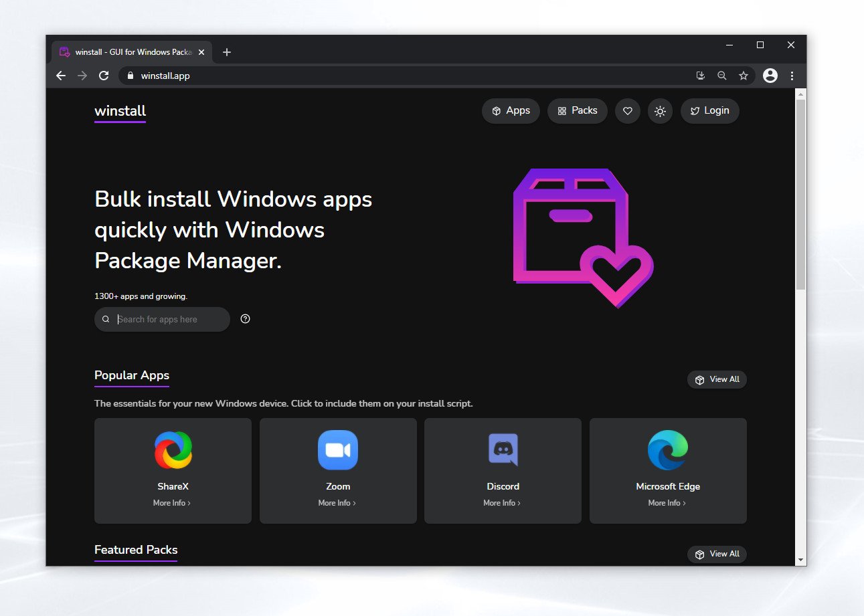Select the Microsoft Edge app icon
This screenshot has width=864, height=616.
tap(667, 449)
